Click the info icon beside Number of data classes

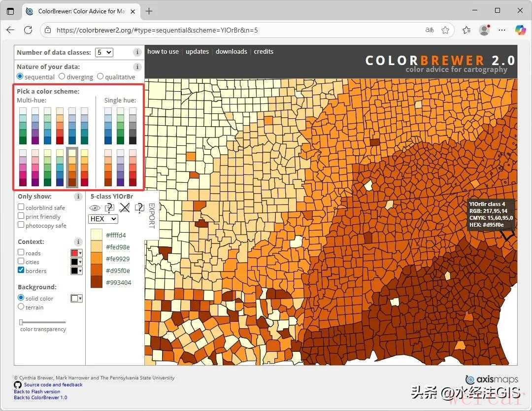(x=137, y=52)
